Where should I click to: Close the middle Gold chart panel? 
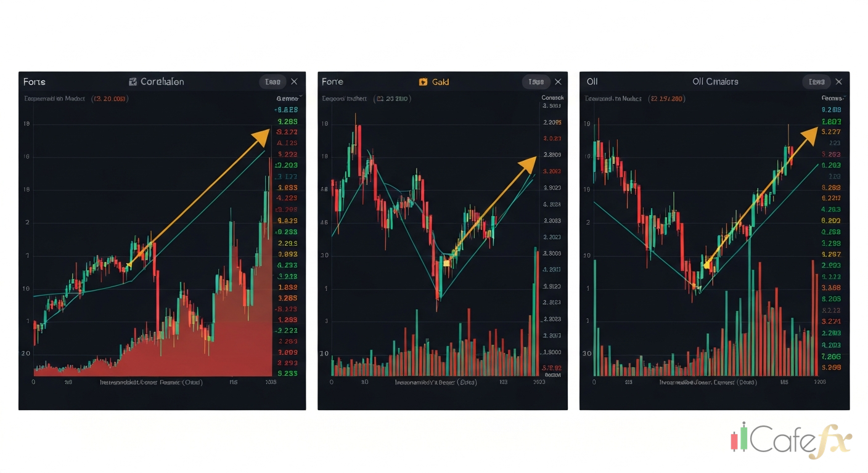click(x=558, y=82)
